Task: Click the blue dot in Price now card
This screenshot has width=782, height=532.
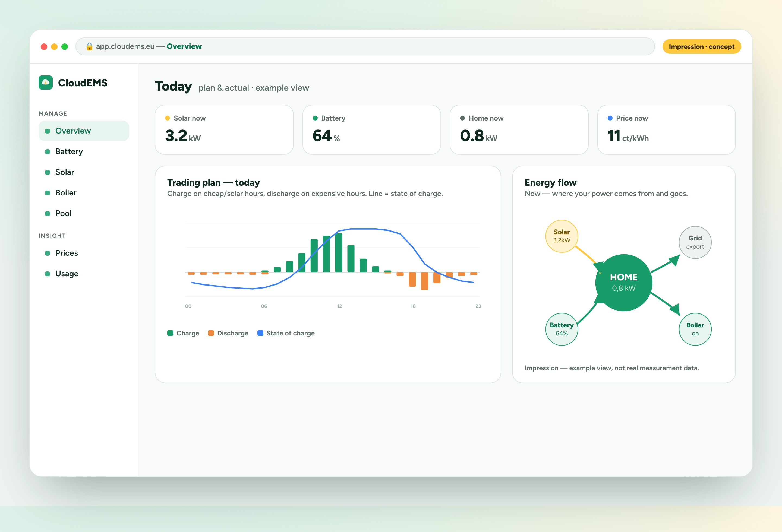Action: [610, 118]
